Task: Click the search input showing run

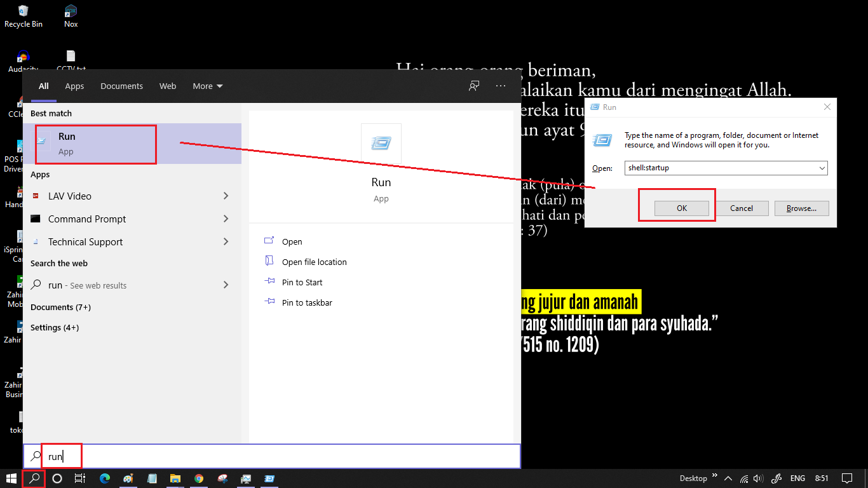Action: (x=62, y=456)
